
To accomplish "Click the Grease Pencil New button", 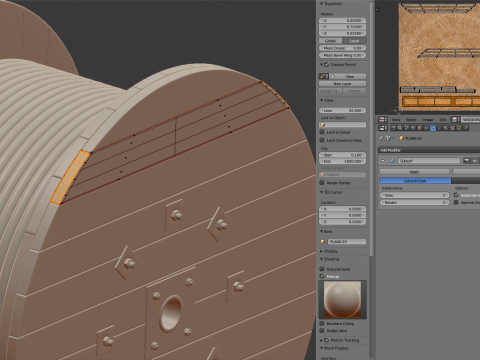I will tap(348, 76).
